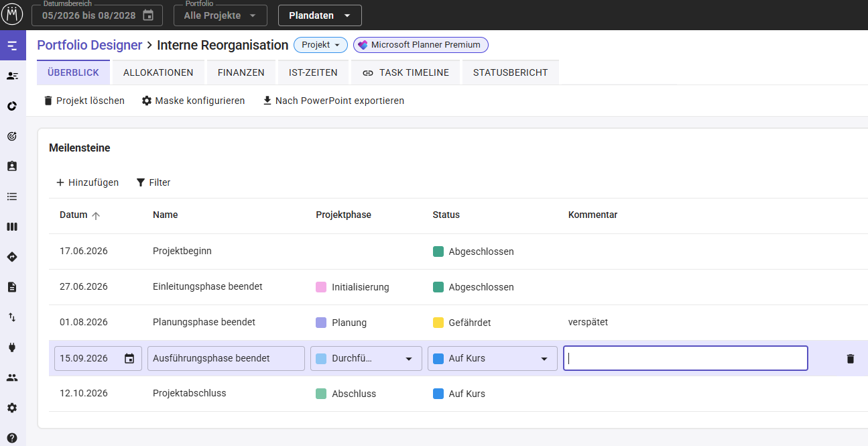Click the Ausführungsphase beendet name field
The width and height of the screenshot is (868, 446).
point(227,359)
